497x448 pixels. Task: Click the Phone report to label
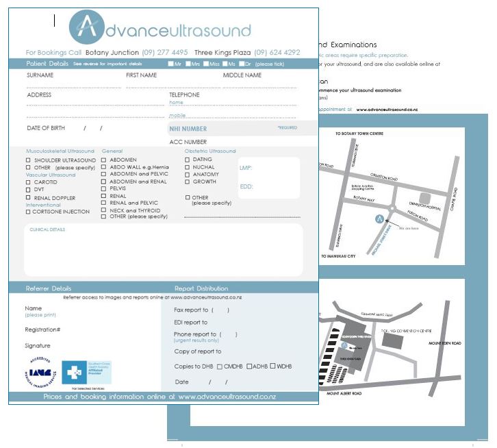point(195,334)
